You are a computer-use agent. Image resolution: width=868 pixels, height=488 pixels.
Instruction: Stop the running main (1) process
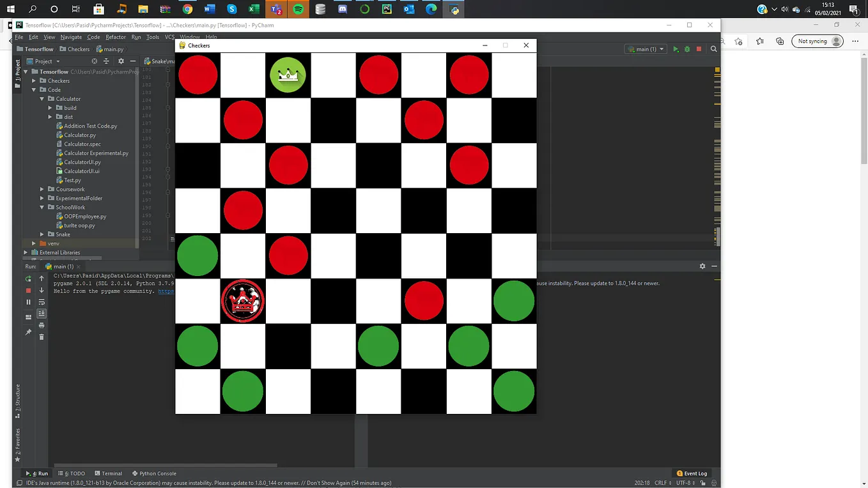pos(29,289)
